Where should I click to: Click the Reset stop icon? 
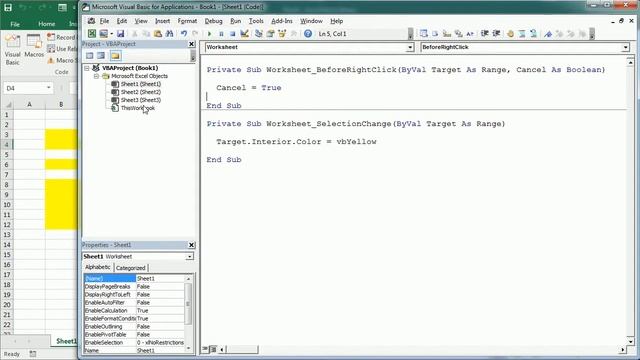point(232,33)
